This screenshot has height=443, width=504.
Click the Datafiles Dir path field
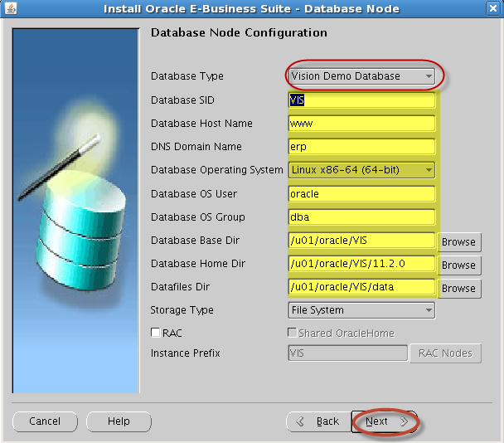coord(361,288)
